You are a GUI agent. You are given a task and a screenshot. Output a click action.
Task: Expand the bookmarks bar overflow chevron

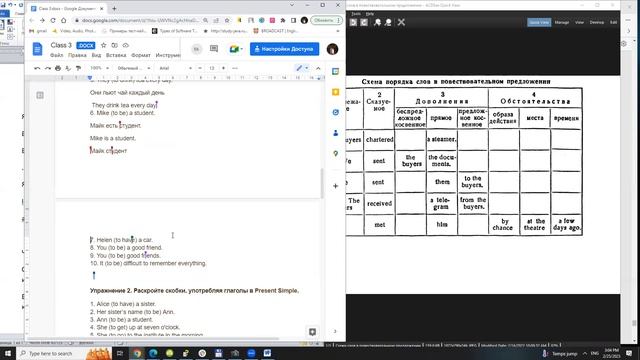point(338,31)
